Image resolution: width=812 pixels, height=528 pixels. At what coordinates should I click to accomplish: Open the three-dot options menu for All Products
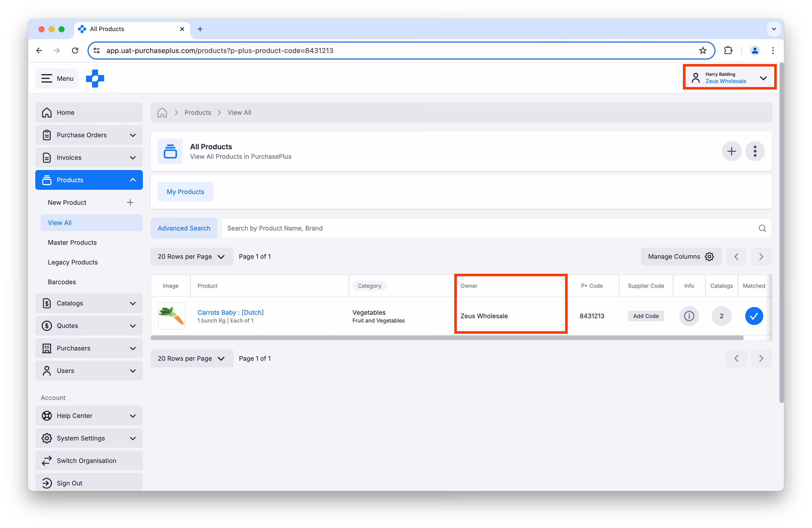(x=755, y=151)
